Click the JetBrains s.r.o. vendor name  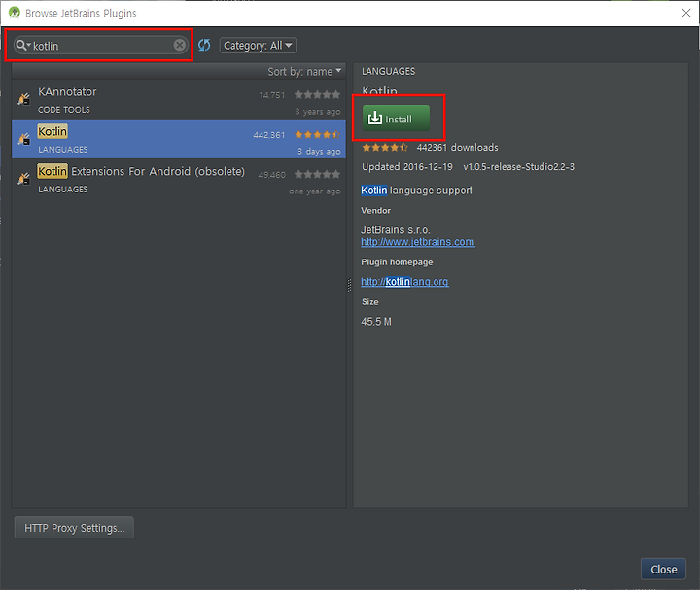click(x=396, y=229)
